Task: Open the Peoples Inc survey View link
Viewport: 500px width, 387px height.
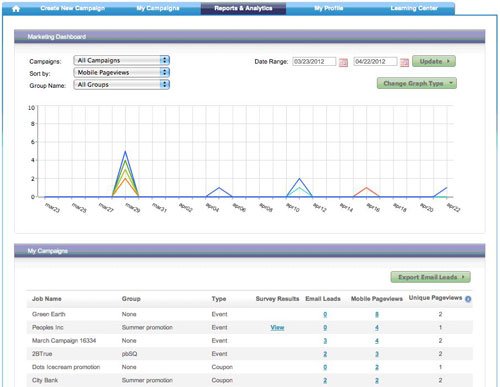Action: click(x=277, y=327)
